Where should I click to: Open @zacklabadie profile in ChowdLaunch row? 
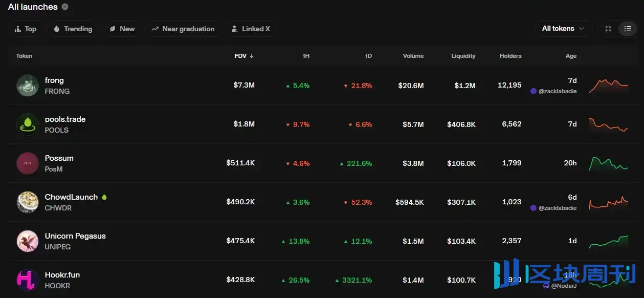pos(553,208)
